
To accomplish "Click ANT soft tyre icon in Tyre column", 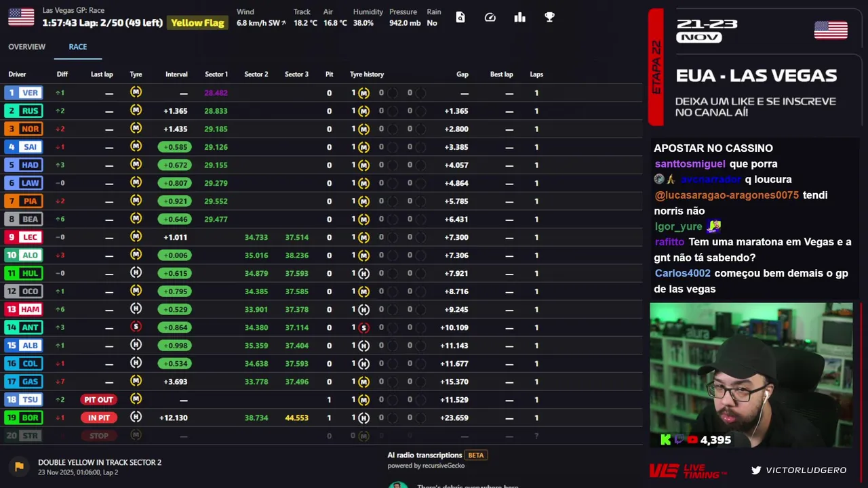I will pos(136,327).
